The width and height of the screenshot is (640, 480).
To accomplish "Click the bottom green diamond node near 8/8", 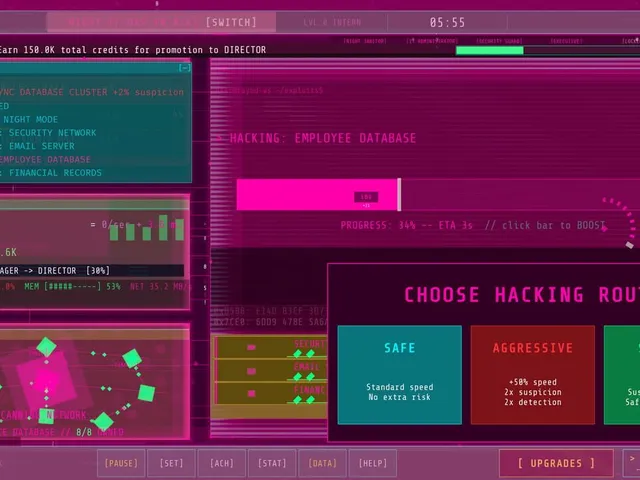I will [103, 421].
